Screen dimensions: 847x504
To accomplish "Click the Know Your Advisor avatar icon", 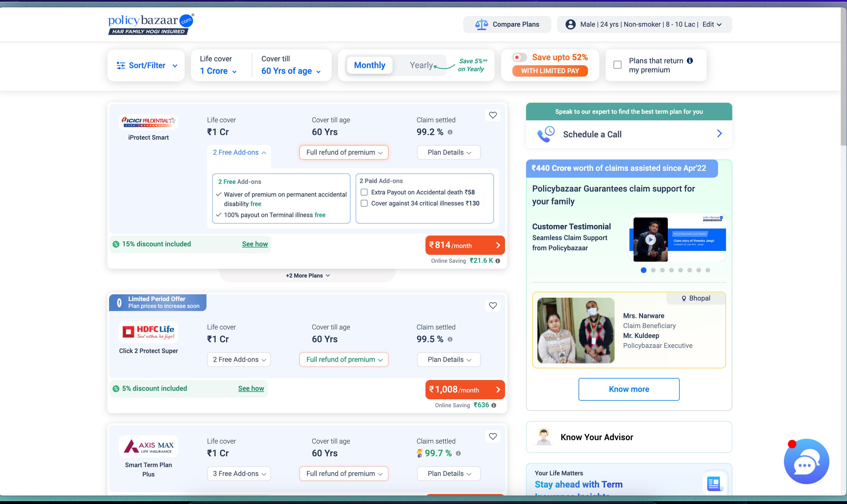I will (x=543, y=437).
